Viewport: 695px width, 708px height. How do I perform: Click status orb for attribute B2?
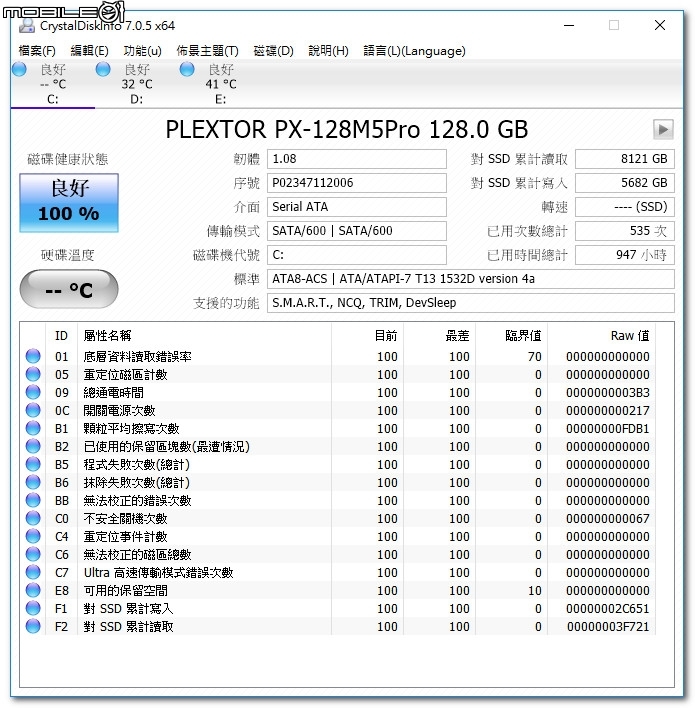click(x=33, y=446)
